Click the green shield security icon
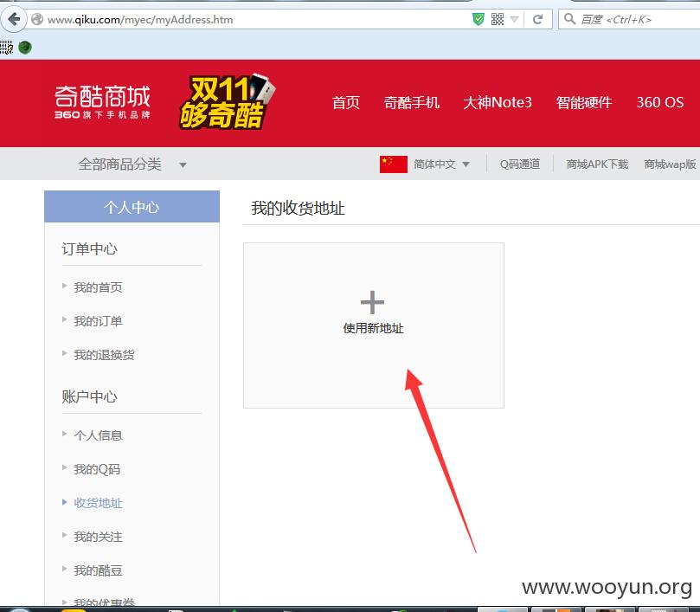The height and width of the screenshot is (612, 700). [x=478, y=19]
